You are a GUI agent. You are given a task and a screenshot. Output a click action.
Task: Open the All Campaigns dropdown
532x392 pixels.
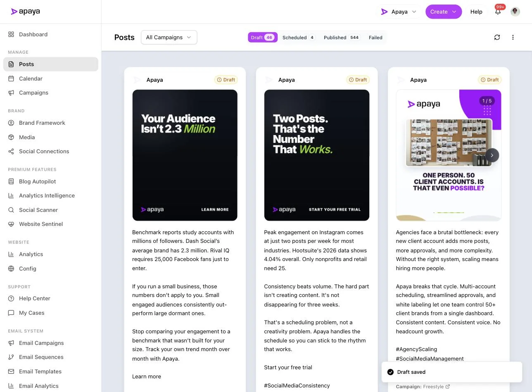pos(169,37)
